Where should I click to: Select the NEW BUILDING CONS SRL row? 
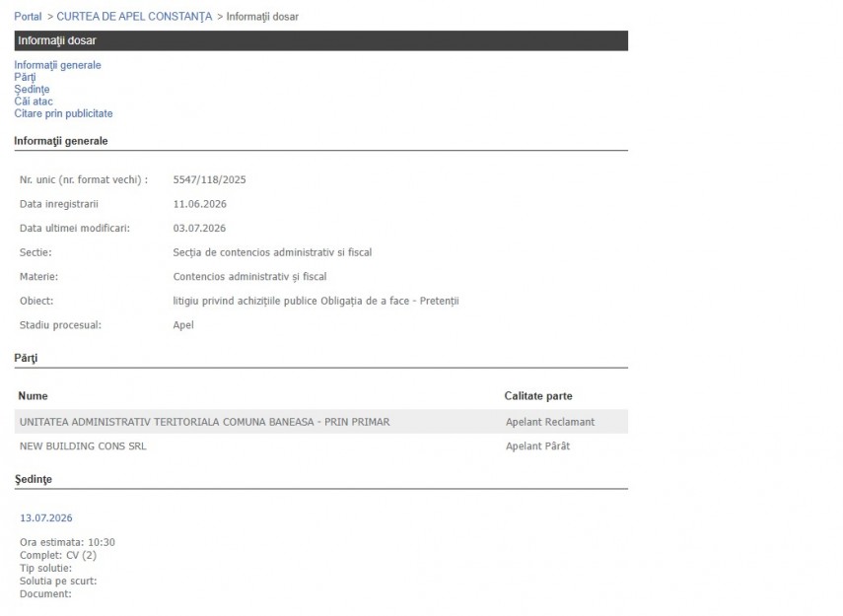click(x=321, y=446)
